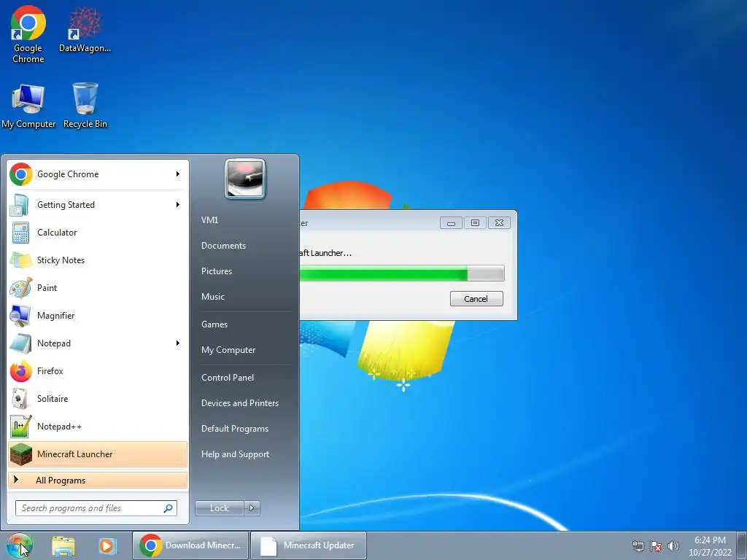The image size is (747, 560).
Task: Switch to Download Minecraft Chrome taskbar window
Action: 190,545
